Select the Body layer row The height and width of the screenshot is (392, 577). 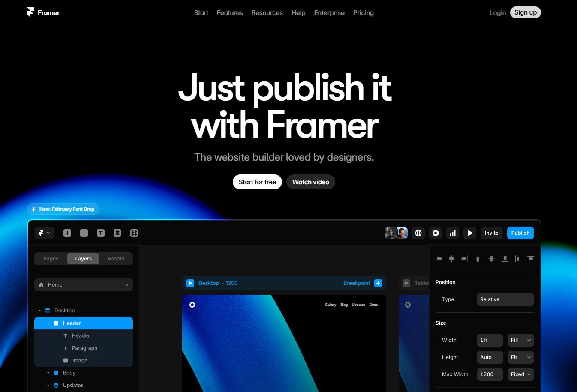pyautogui.click(x=84, y=373)
